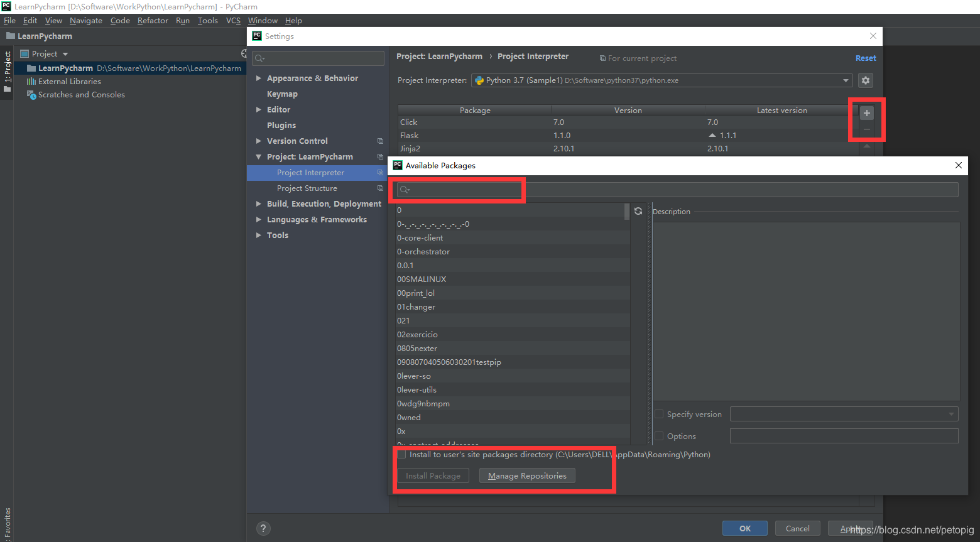Click copy icon beside Version Control

coord(380,141)
